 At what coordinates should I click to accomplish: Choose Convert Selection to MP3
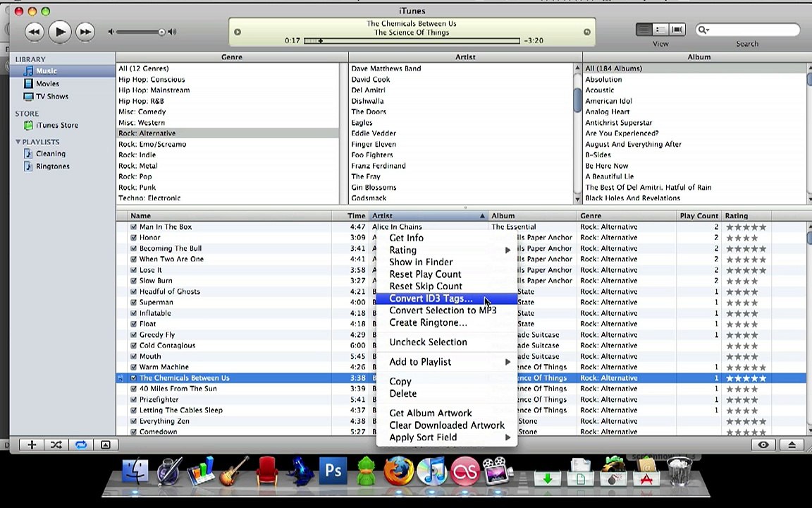[x=446, y=310]
